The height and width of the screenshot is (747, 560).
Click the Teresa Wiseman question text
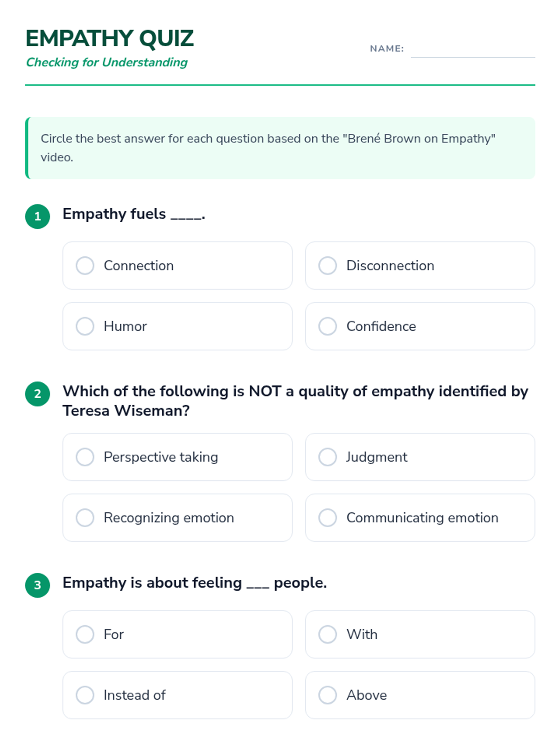point(295,401)
